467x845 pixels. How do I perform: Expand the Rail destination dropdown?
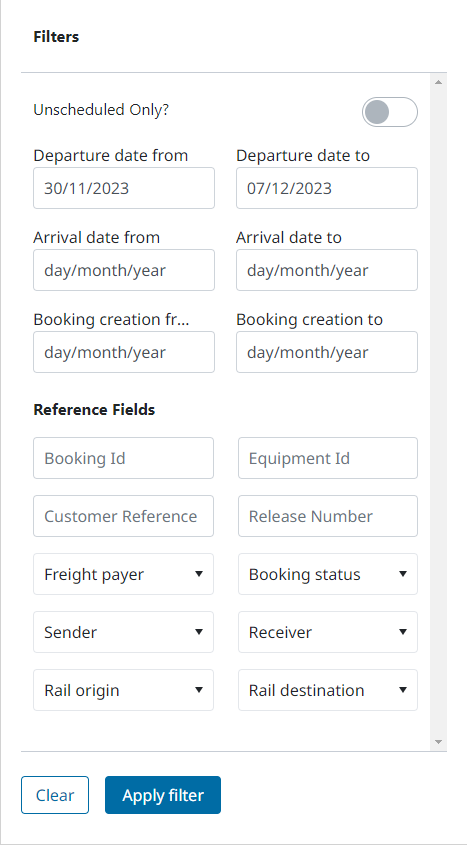(x=327, y=690)
